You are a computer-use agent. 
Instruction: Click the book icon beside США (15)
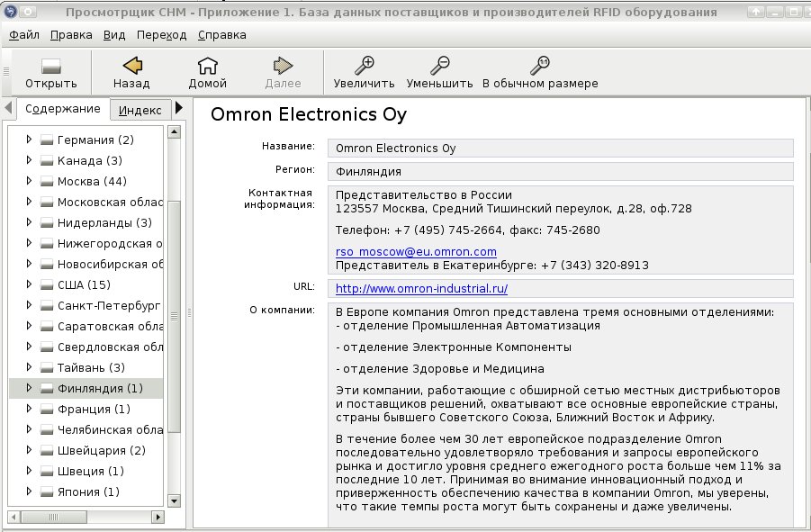[47, 284]
